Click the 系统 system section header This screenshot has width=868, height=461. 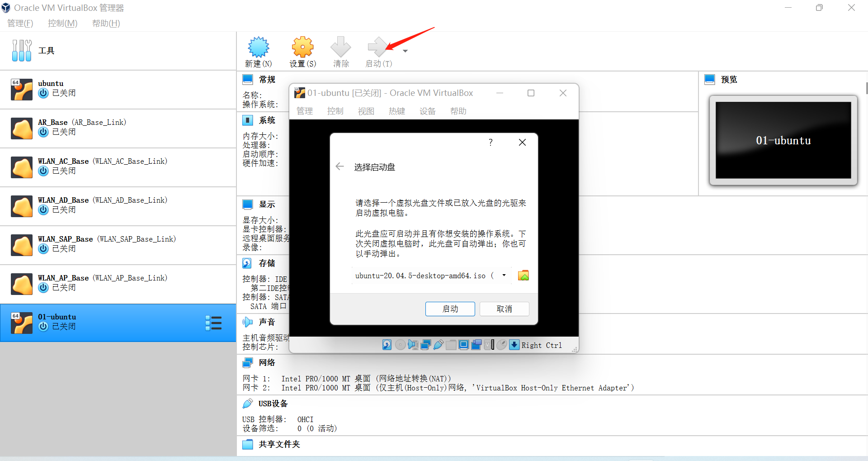pos(267,120)
